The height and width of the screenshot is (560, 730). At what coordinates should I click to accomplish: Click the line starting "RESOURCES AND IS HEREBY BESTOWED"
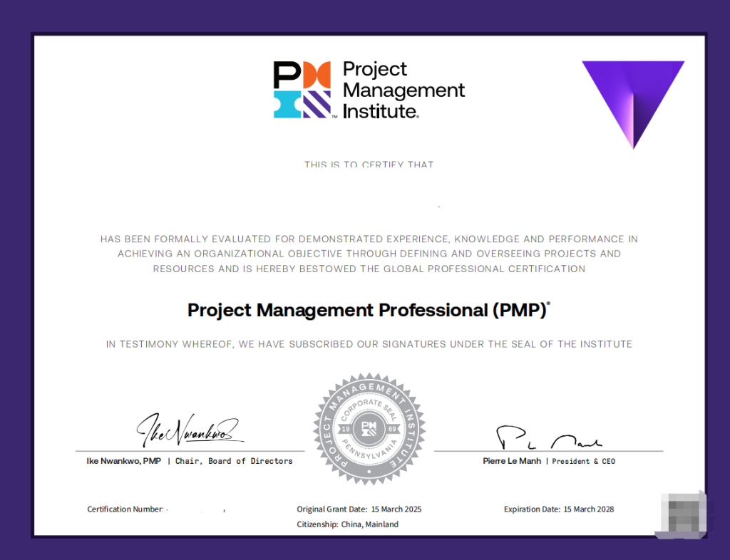pos(369,269)
